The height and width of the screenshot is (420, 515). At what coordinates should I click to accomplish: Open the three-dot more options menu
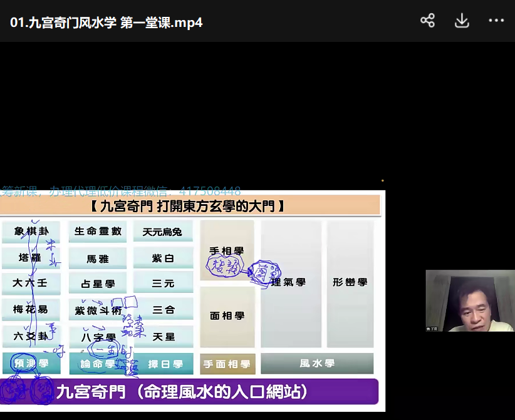[x=496, y=21]
